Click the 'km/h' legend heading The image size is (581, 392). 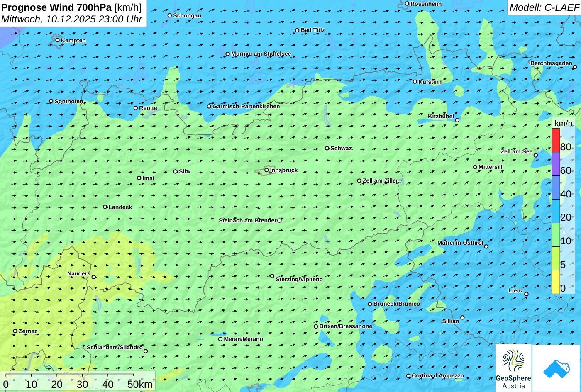(x=564, y=123)
